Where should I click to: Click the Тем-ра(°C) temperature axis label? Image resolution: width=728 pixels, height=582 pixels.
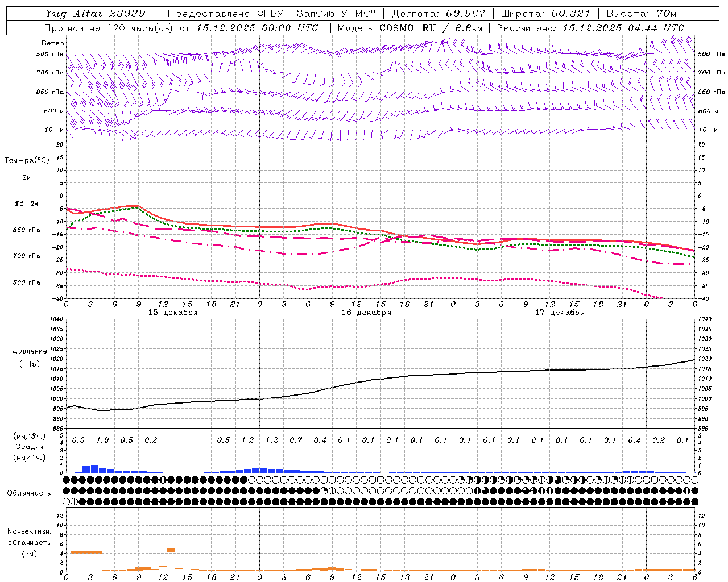[27, 161]
